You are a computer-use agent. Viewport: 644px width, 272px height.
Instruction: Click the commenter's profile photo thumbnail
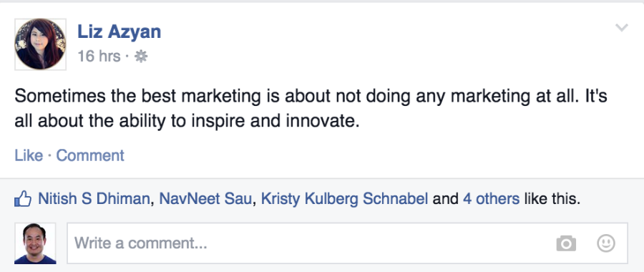pos(35,243)
